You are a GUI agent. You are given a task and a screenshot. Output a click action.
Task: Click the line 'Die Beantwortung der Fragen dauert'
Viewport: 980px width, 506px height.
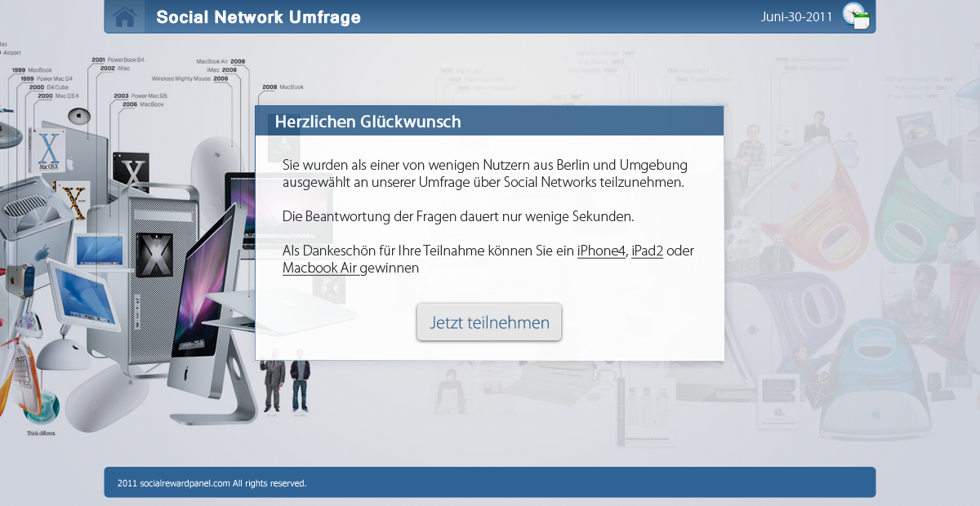(x=458, y=216)
